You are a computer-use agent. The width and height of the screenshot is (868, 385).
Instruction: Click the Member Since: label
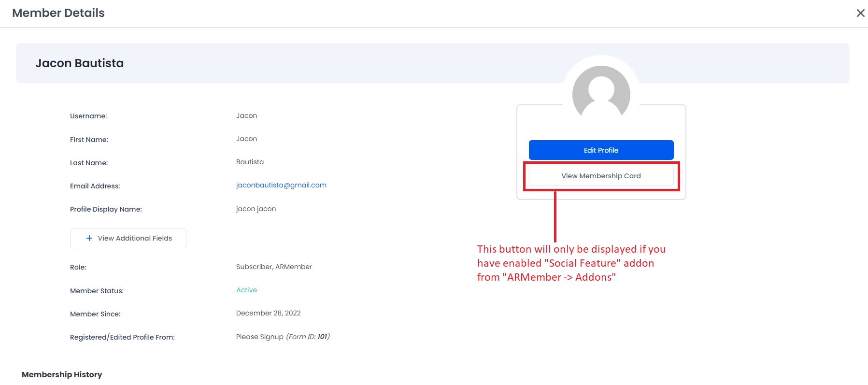point(95,314)
